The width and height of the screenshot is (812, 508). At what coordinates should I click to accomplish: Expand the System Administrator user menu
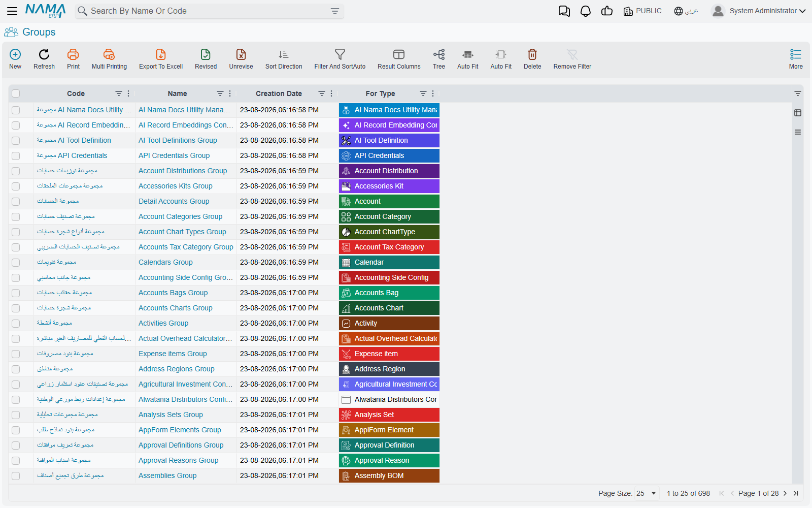click(758, 11)
